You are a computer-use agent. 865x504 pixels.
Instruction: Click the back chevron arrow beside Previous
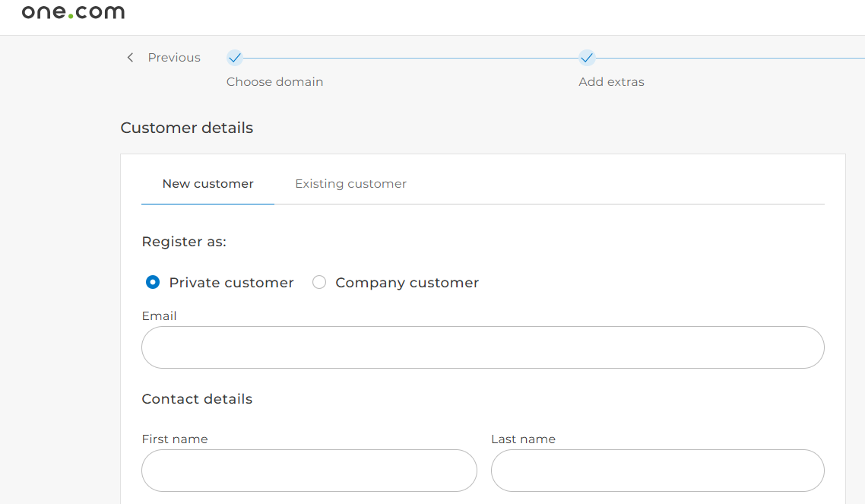(x=130, y=57)
